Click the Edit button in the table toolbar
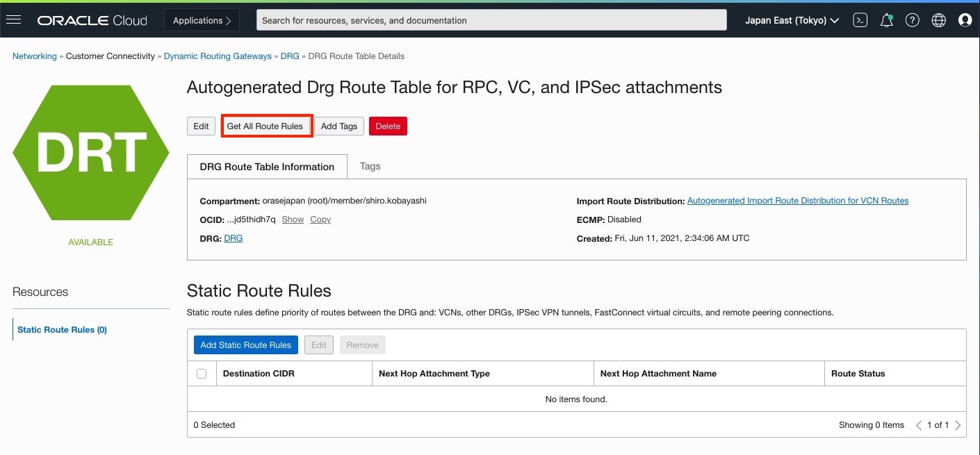Screen dimensions: 980x455 coord(319,345)
